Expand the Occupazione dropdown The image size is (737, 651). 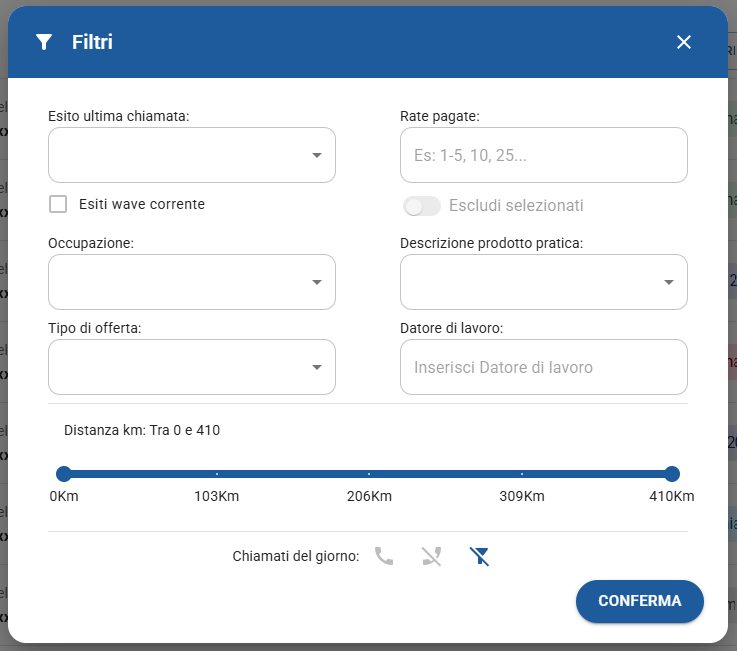point(191,282)
